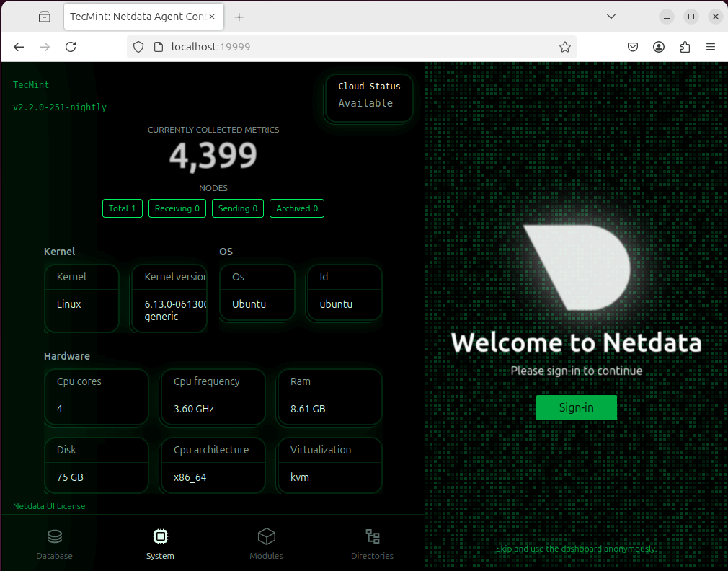Image resolution: width=728 pixels, height=571 pixels.
Task: Click the Sending 0 nodes badge
Action: (238, 208)
